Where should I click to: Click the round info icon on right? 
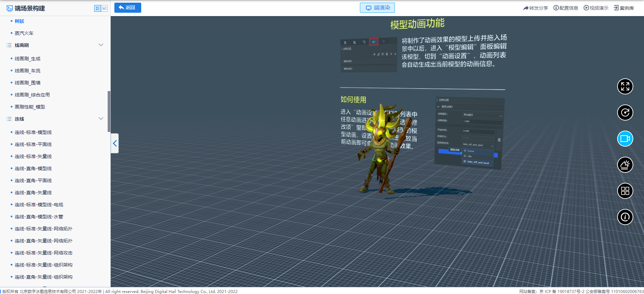(625, 217)
